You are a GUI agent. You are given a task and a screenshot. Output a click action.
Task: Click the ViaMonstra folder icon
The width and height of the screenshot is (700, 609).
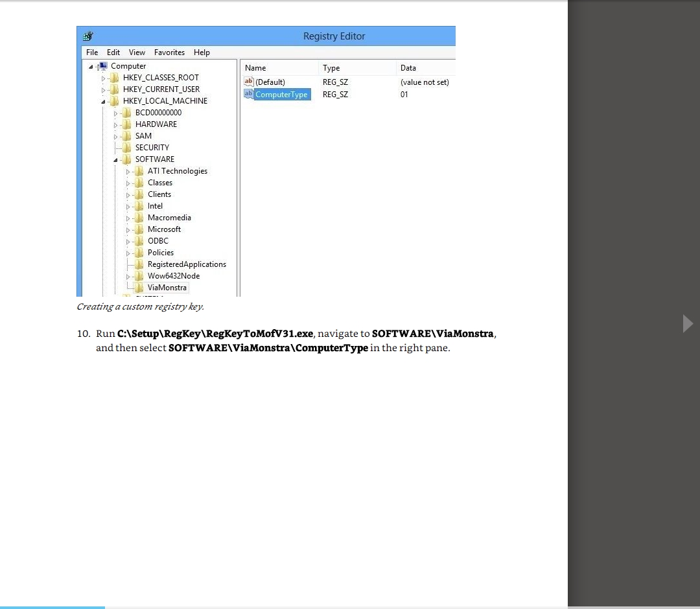tap(139, 288)
